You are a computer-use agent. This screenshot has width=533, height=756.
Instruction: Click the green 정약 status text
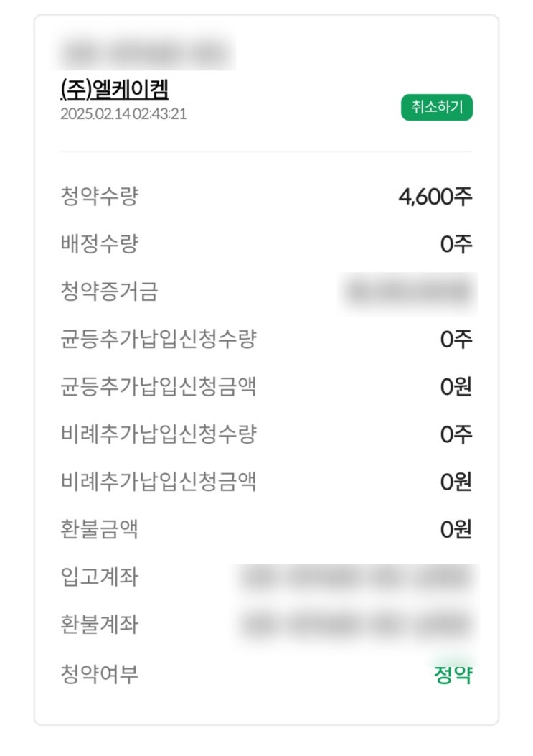[x=453, y=674]
